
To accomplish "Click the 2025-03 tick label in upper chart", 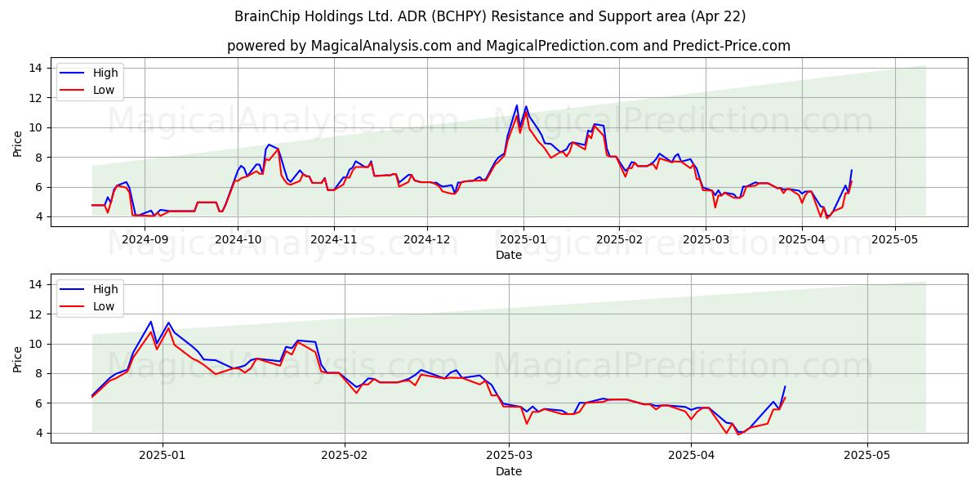I will 706,239.
